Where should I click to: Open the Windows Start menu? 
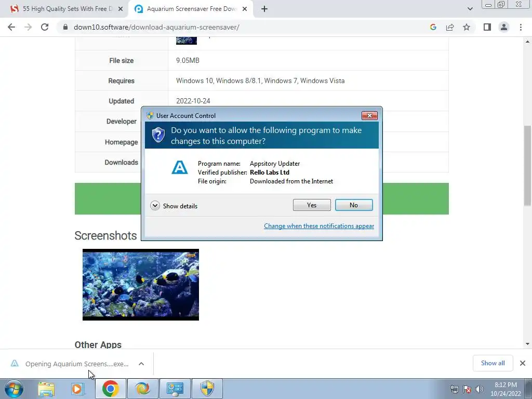click(x=14, y=389)
